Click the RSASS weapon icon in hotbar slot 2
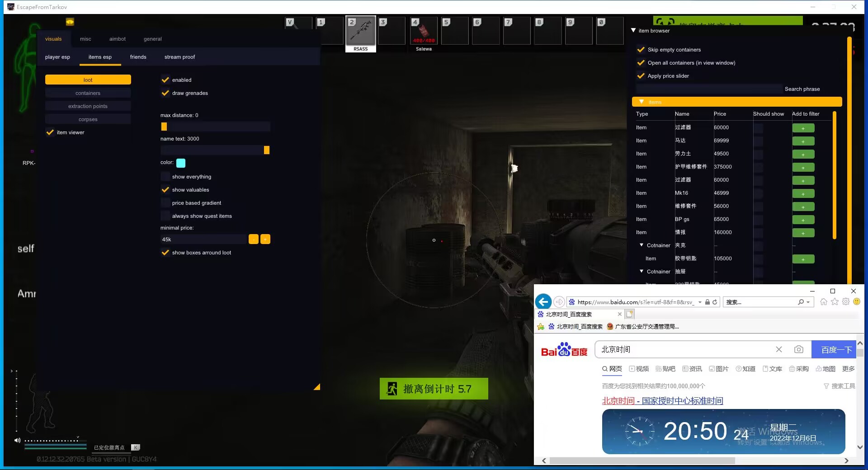Screen dimensions: 868x470 [x=360, y=31]
